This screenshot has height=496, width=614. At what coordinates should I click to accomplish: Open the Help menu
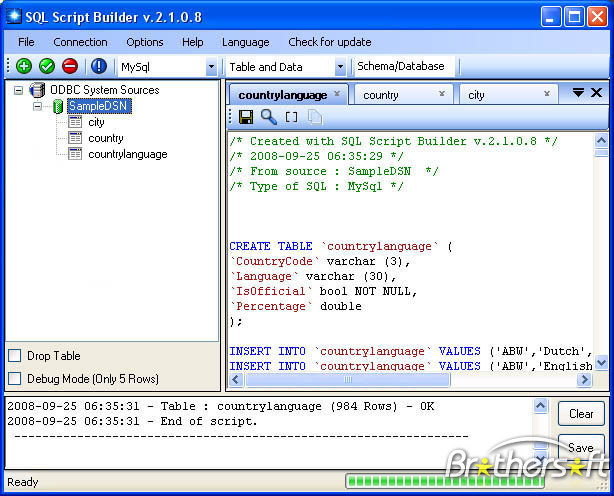(193, 42)
